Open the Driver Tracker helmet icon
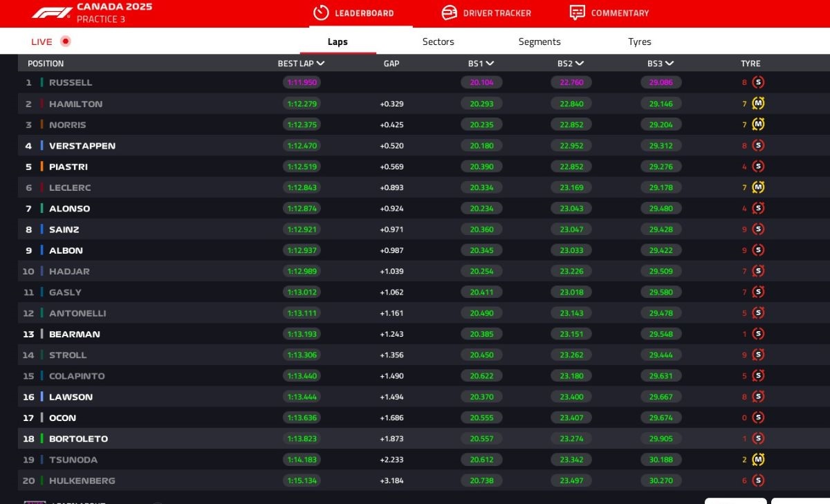Screen dimensions: 830x504 pyautogui.click(x=450, y=12)
